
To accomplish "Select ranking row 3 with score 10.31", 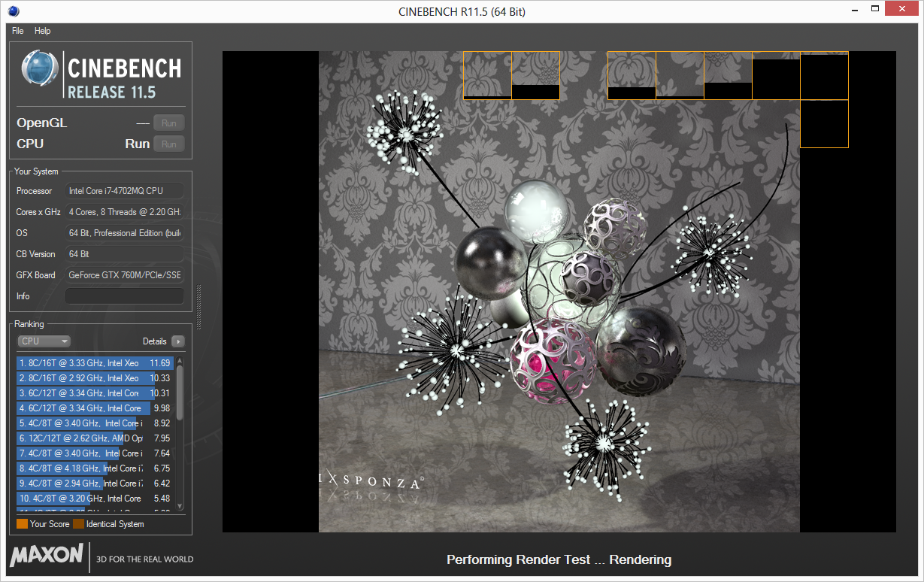I will pos(95,393).
